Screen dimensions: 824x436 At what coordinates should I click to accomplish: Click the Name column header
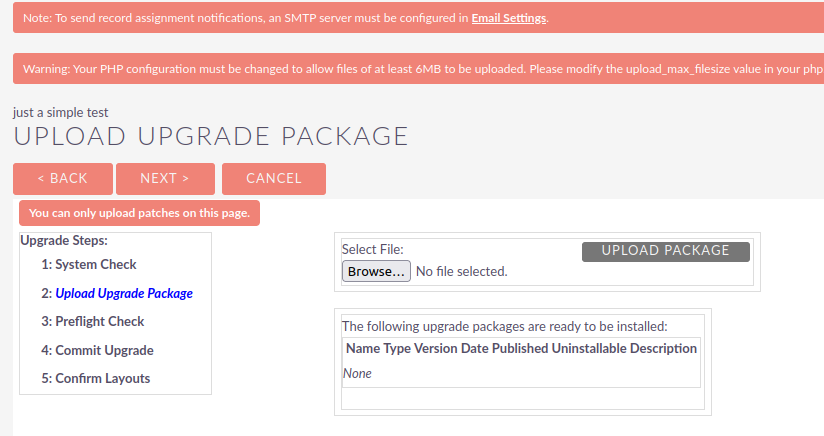(x=363, y=349)
